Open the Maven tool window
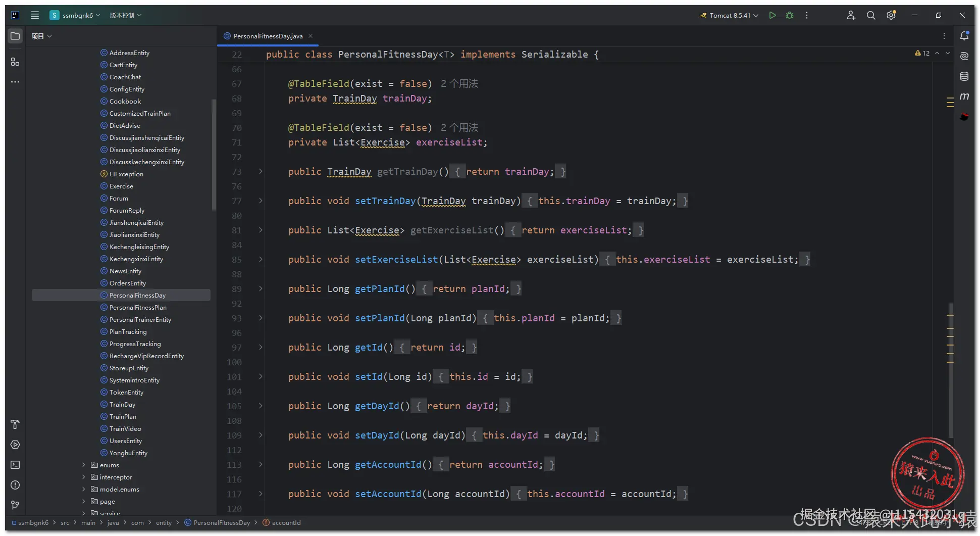980x536 pixels. coord(964,96)
